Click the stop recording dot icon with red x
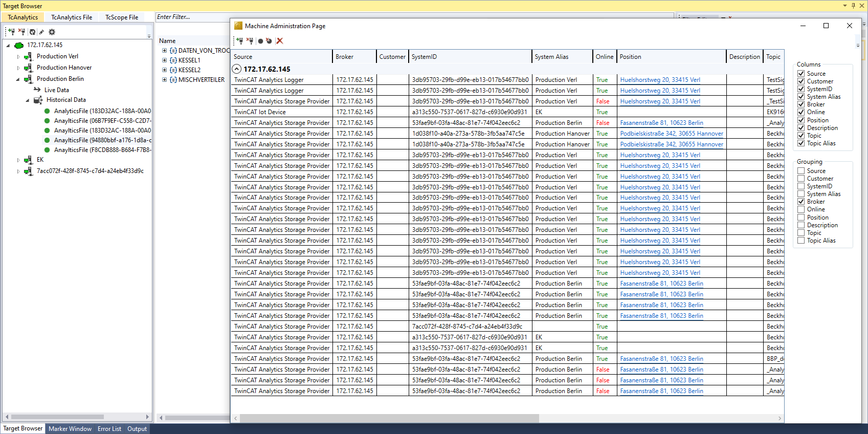This screenshot has height=434, width=868. [269, 41]
